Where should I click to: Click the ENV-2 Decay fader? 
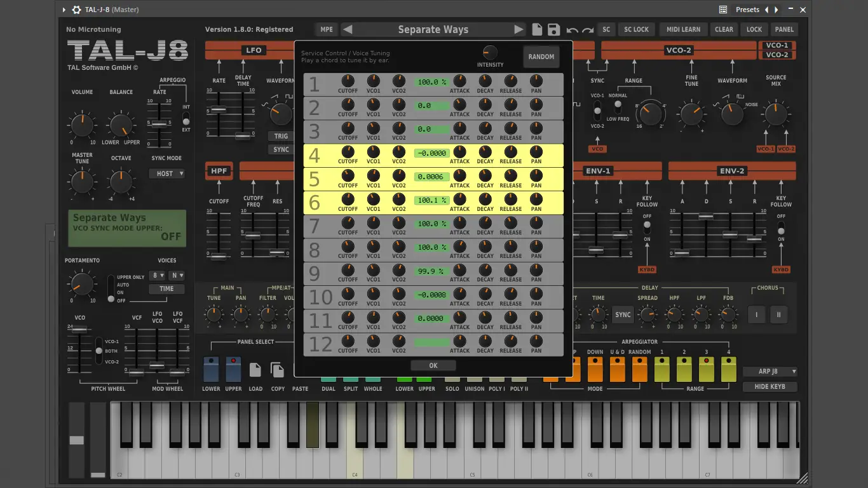(x=705, y=217)
